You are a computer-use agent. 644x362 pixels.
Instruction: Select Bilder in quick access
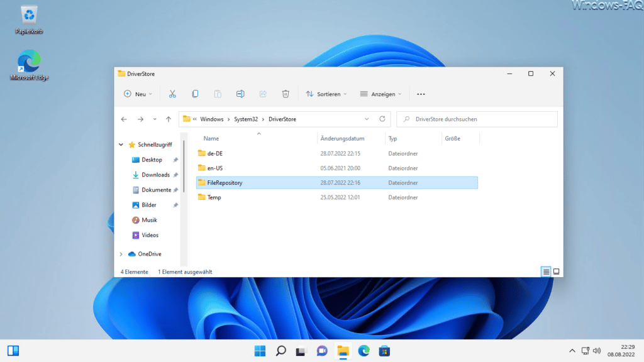pos(148,205)
